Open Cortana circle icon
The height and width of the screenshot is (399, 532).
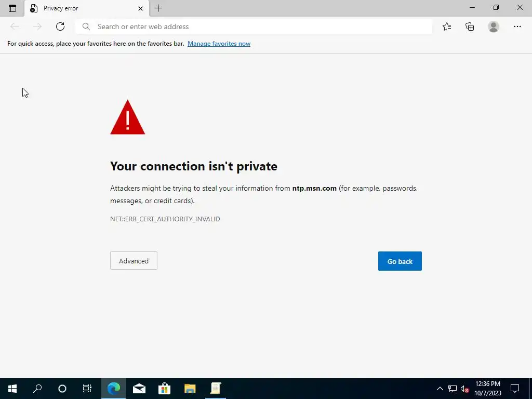click(62, 389)
